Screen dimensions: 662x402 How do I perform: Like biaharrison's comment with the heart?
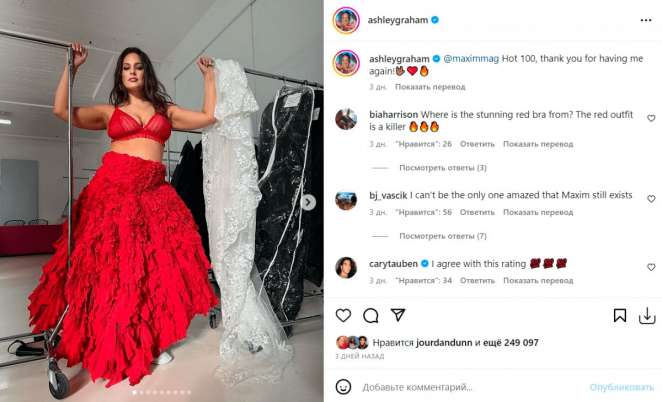tap(651, 118)
